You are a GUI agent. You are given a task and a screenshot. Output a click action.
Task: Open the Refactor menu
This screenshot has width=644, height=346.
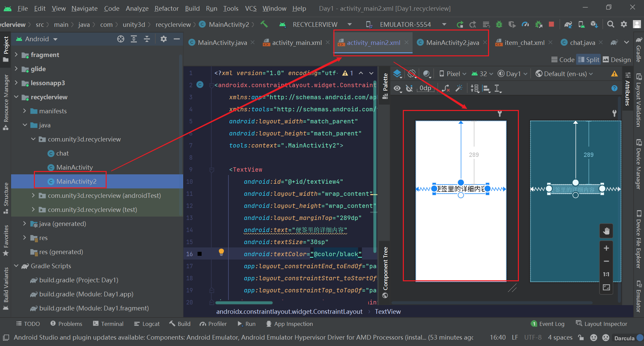click(x=166, y=8)
